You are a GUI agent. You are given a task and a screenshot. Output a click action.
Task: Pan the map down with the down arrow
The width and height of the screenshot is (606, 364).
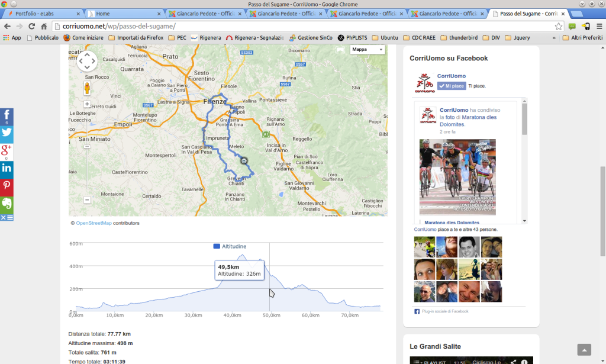(87, 67)
